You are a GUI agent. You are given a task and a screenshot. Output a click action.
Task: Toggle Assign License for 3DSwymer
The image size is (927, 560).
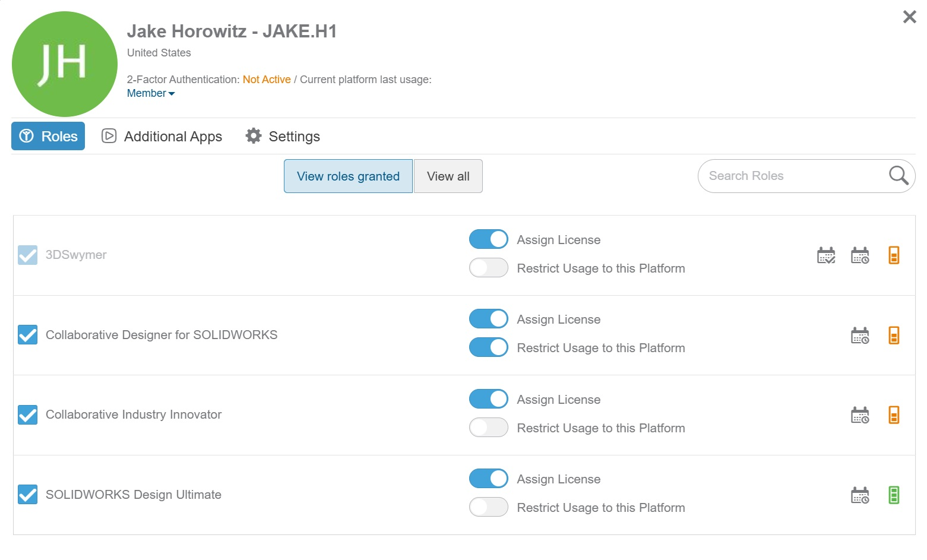[x=489, y=239]
